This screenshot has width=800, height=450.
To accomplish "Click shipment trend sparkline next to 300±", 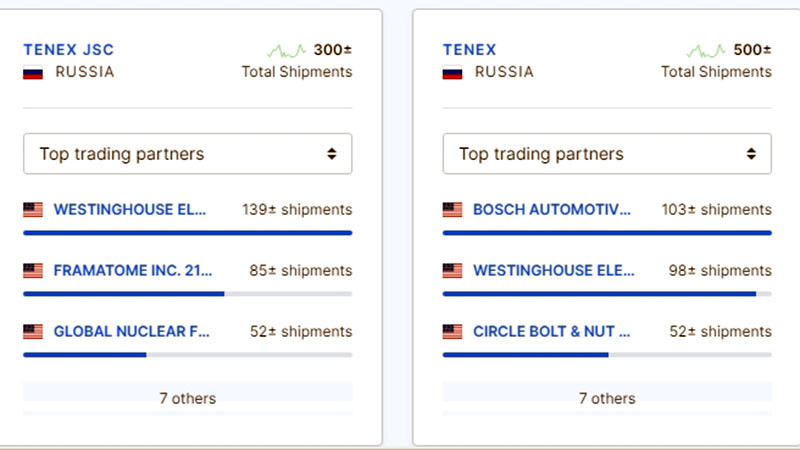I will pos(286,50).
